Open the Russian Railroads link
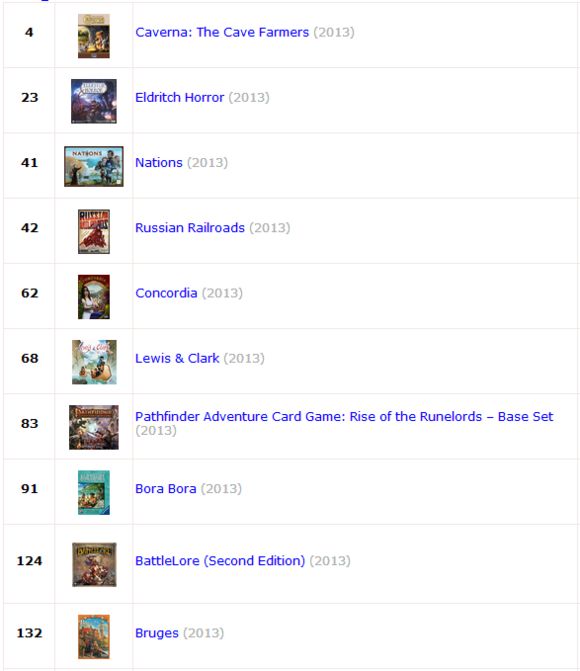580x671 pixels. (190, 228)
